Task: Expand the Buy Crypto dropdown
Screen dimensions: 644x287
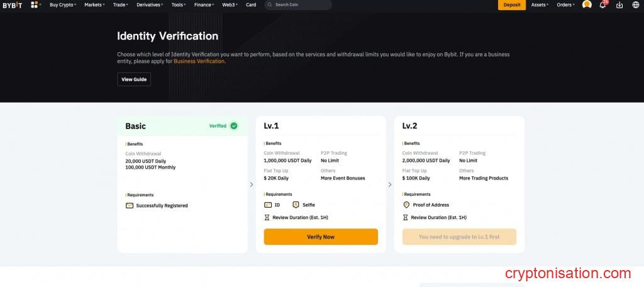Action: coord(63,5)
